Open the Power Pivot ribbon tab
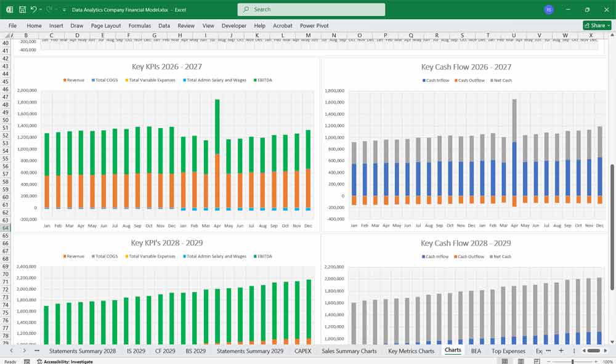The height and width of the screenshot is (364, 616). pos(316,25)
